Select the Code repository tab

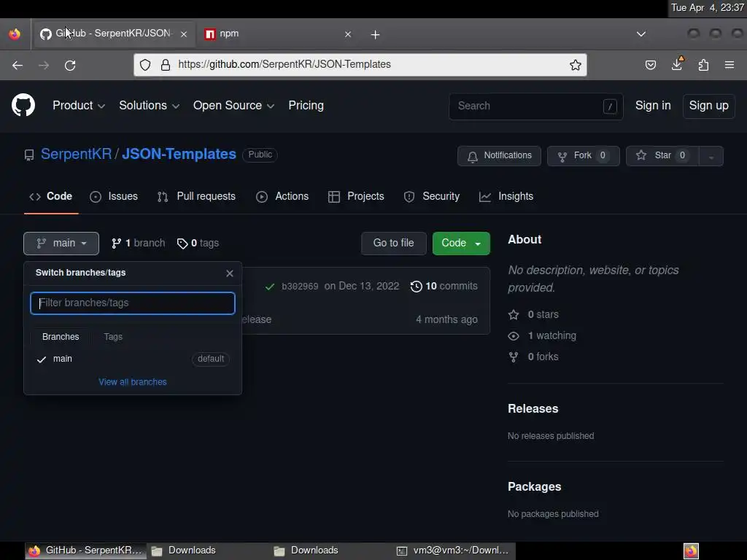51,197
